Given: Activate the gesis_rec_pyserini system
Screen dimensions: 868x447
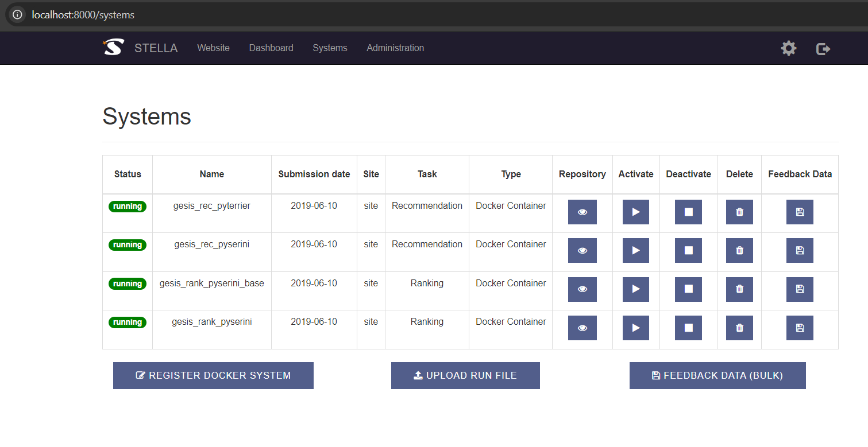Looking at the screenshot, I should (x=635, y=250).
